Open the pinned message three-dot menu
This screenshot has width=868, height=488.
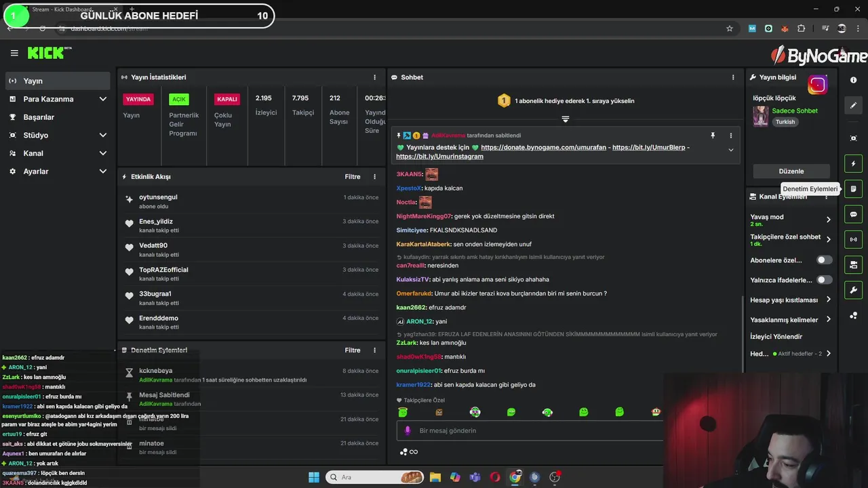[730, 136]
